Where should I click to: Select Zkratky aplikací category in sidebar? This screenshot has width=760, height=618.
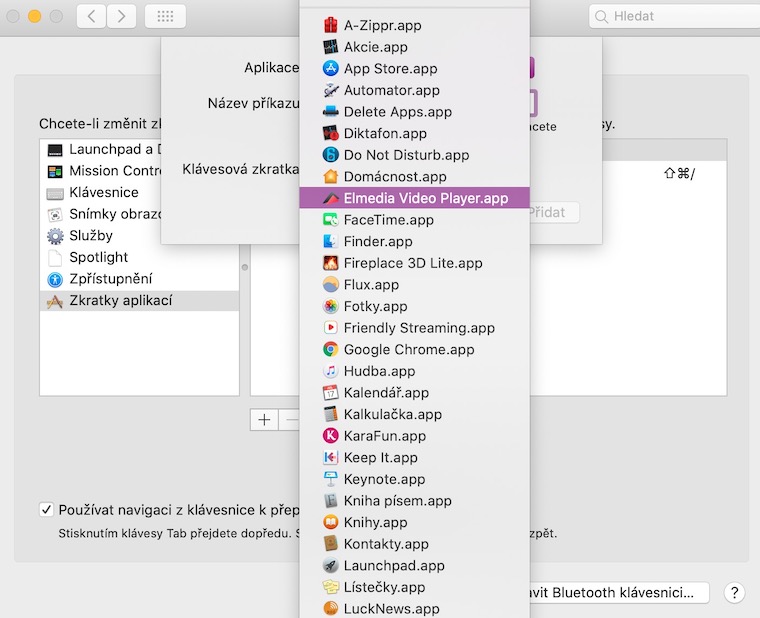click(140, 301)
